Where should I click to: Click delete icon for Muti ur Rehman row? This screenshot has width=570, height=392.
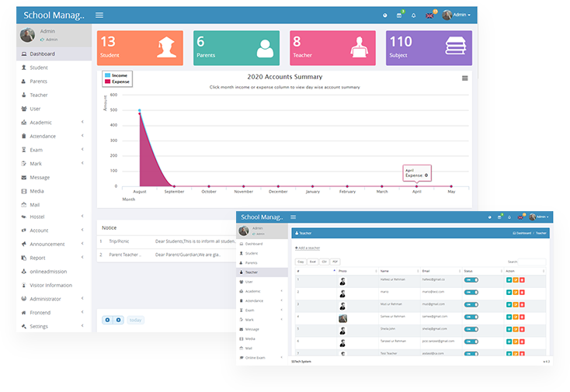[x=522, y=305]
